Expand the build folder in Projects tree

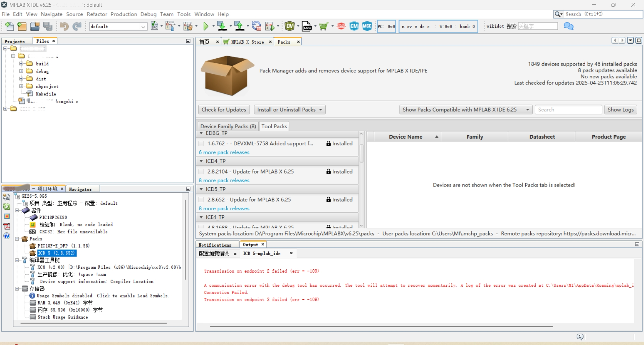21,64
